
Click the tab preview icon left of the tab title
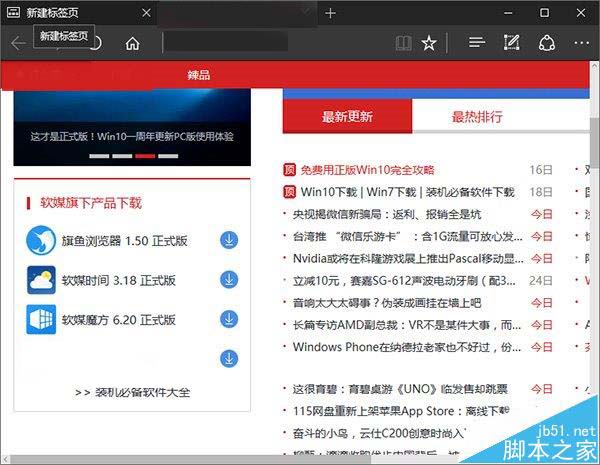13,13
